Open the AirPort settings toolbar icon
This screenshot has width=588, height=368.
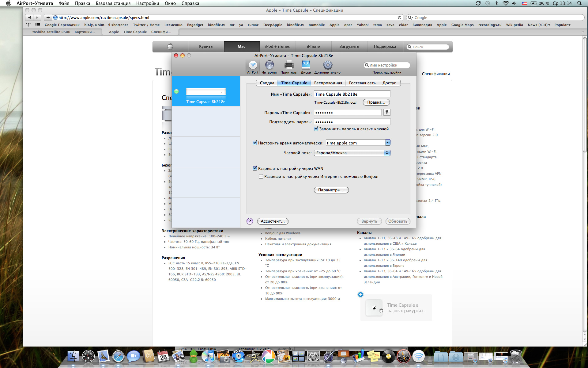(x=253, y=67)
